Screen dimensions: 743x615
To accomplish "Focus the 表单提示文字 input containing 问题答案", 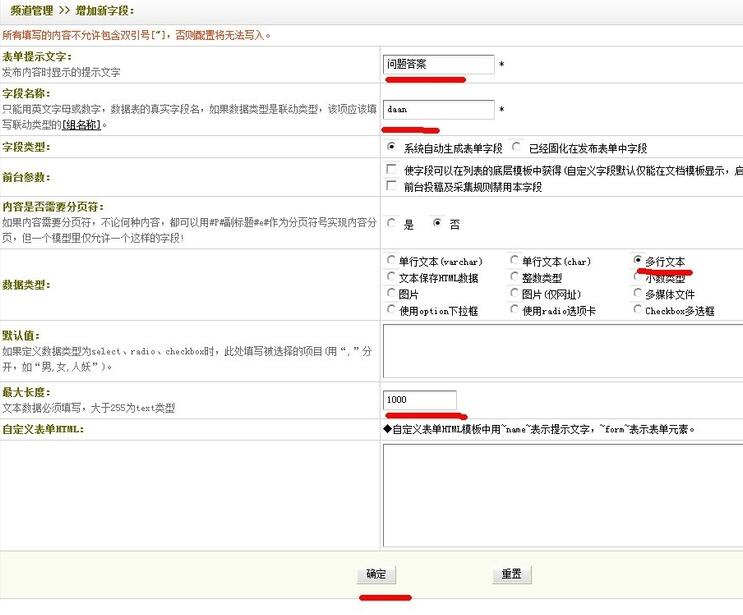I will coord(439,64).
